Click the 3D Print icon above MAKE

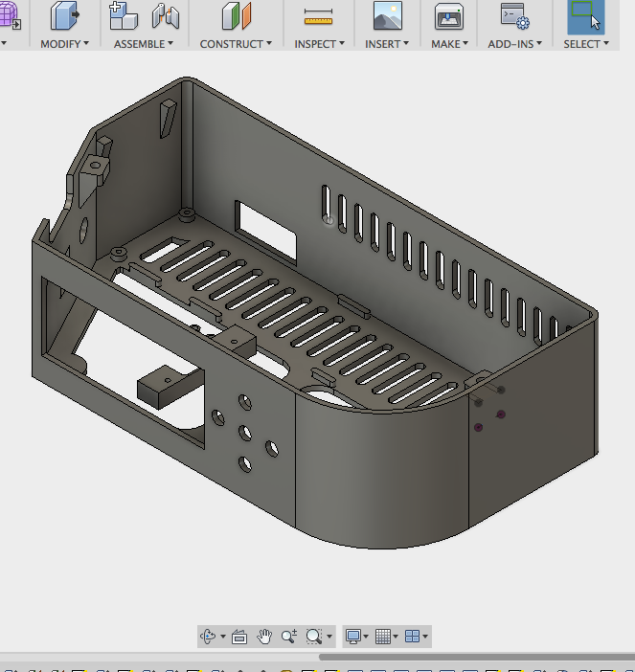click(x=448, y=16)
